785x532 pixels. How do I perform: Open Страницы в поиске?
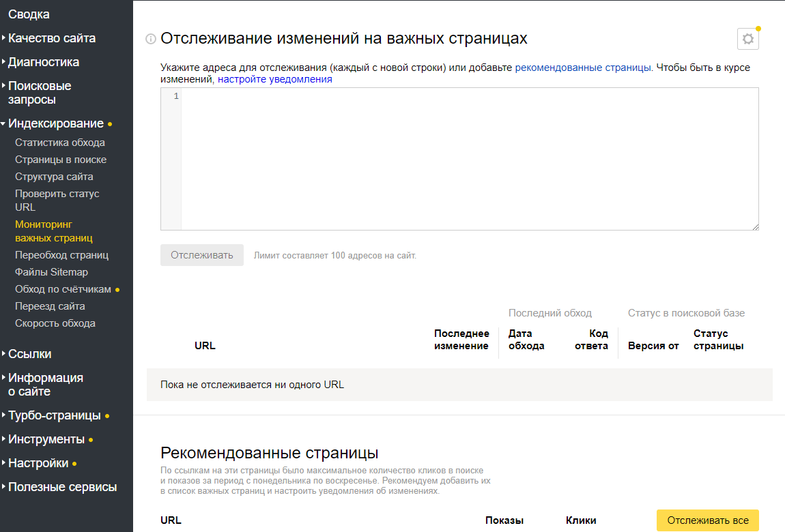coord(61,160)
